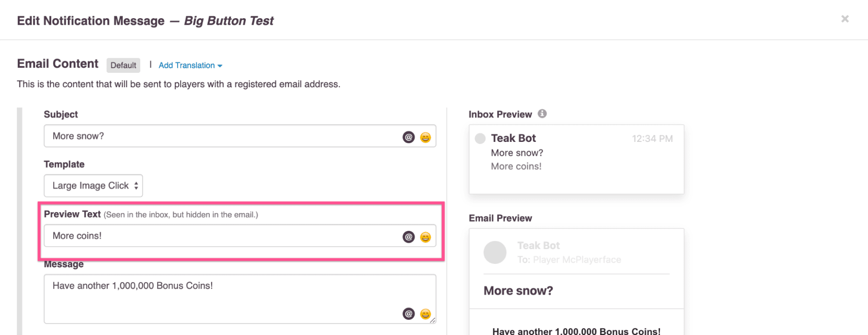Expand the Add Translation dropdown
Screen dimensions: 868x335
[x=220, y=65]
